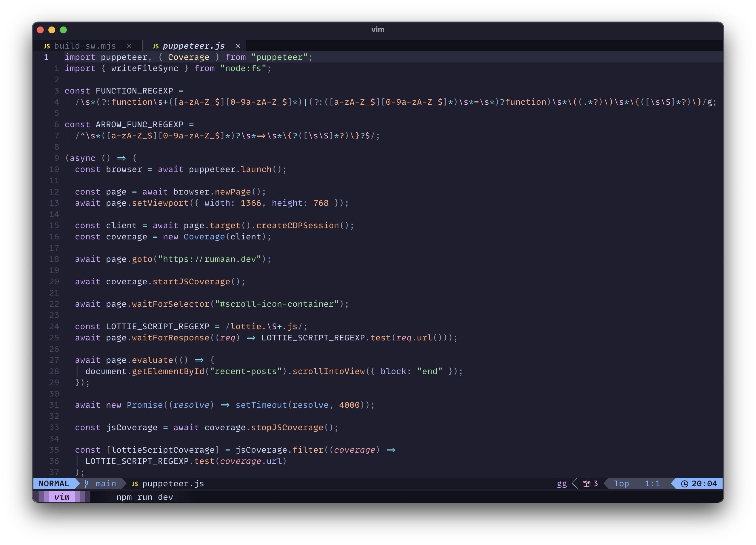Click the rumaan.dev URL string

209,259
